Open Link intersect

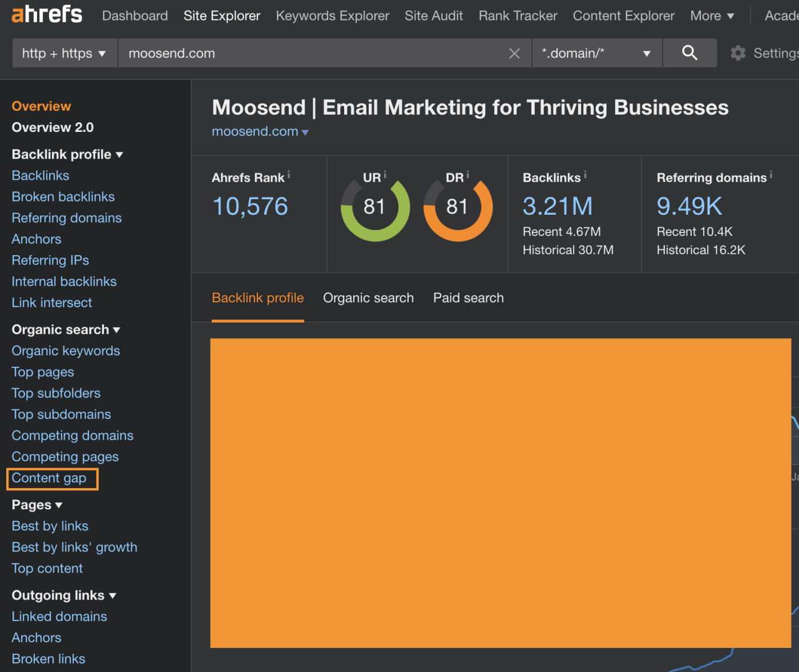[52, 302]
